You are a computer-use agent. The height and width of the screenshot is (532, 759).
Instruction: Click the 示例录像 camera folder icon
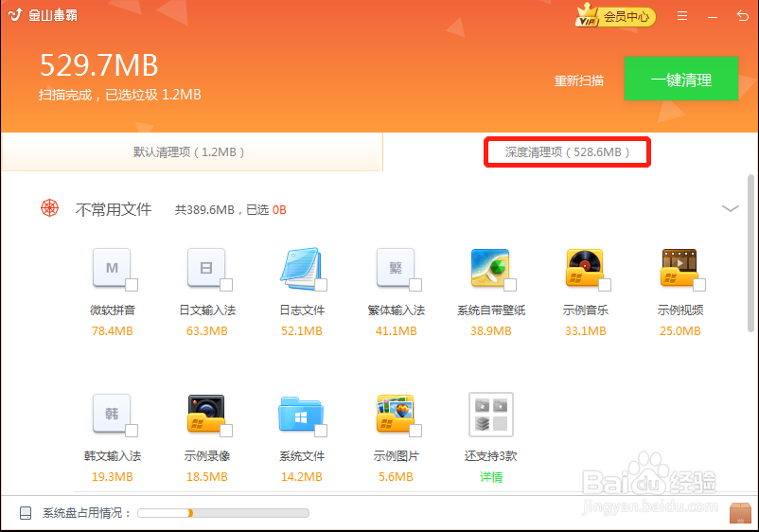coord(206,414)
